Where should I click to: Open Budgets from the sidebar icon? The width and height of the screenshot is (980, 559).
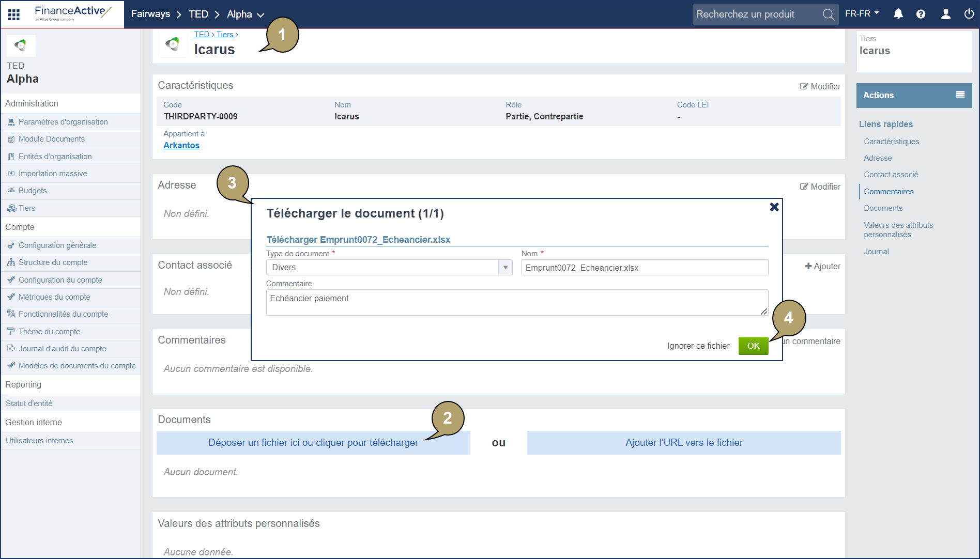[x=11, y=191]
